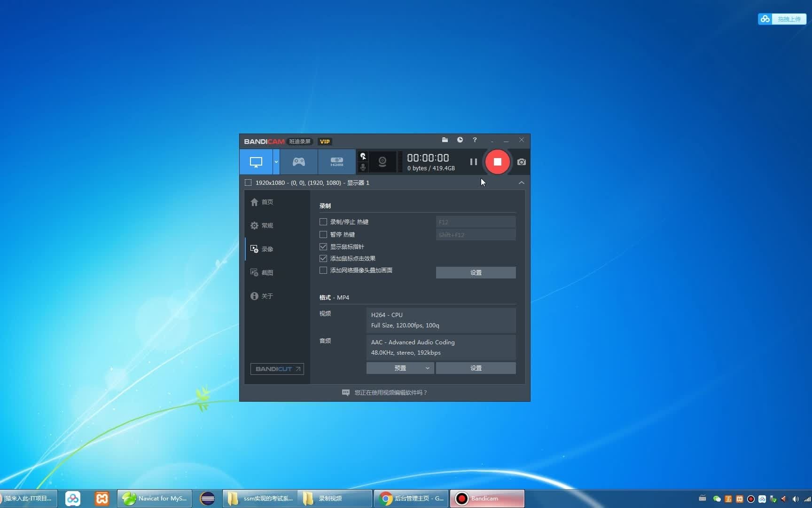Enable 暂停 热键 checkbox
Viewport: 812px width, 508px height.
click(323, 234)
